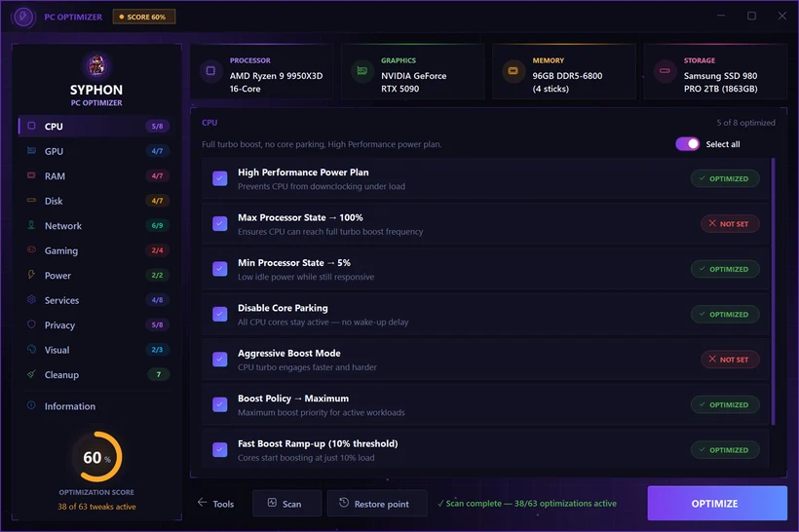Image resolution: width=799 pixels, height=532 pixels.
Task: Go to the Gaming category
Action: point(95,250)
